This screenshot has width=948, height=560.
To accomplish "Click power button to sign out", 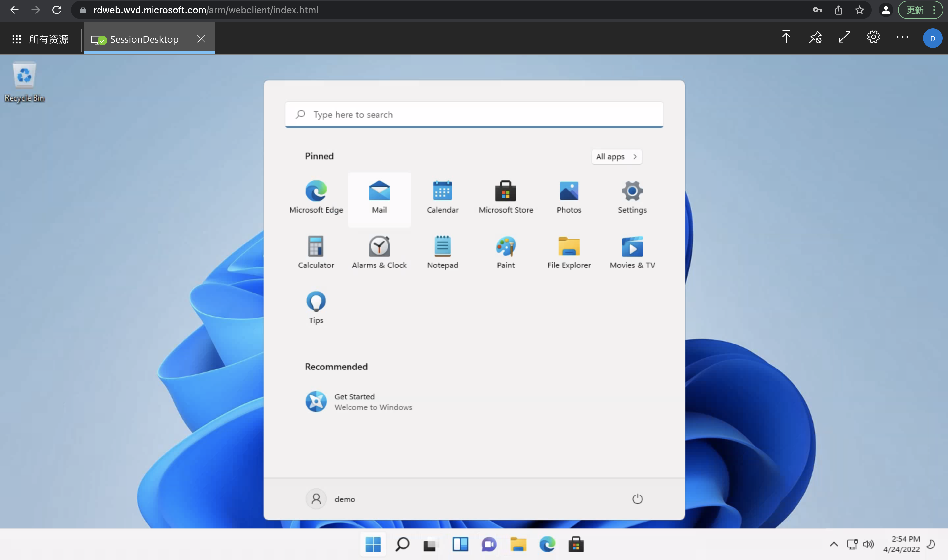I will [x=636, y=499].
